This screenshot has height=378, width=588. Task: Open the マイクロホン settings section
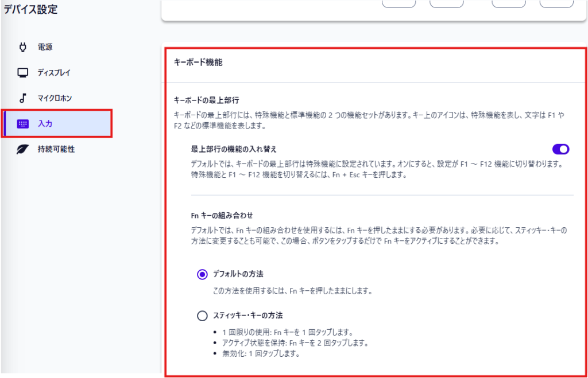[55, 98]
